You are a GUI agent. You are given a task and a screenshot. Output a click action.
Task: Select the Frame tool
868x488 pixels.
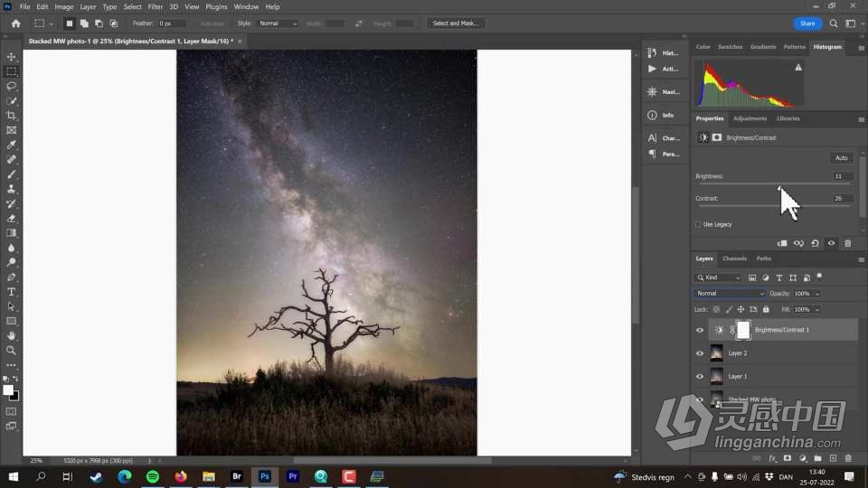tap(11, 130)
